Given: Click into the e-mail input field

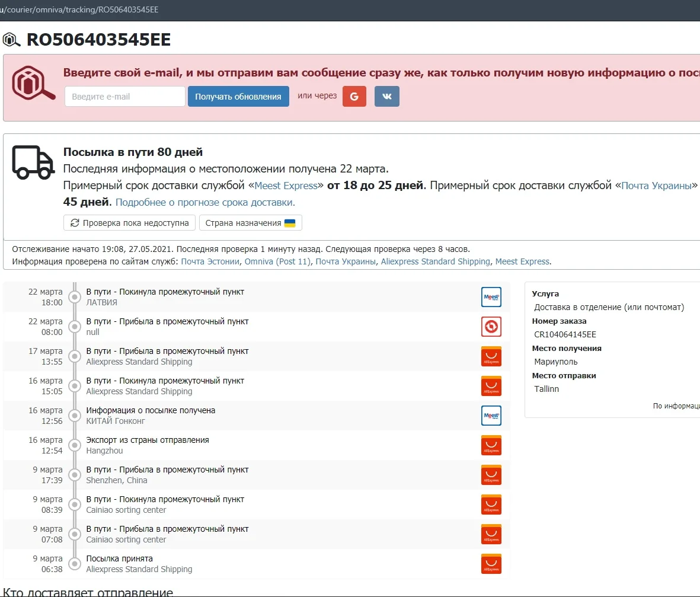Looking at the screenshot, I should point(125,97).
